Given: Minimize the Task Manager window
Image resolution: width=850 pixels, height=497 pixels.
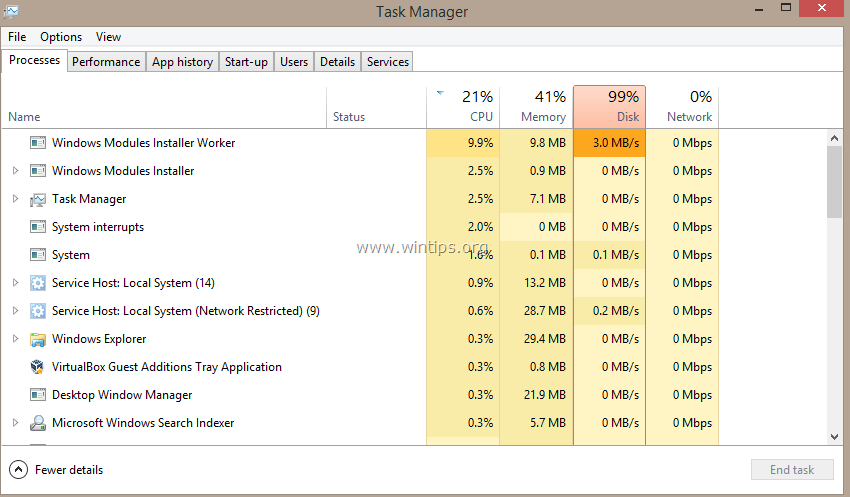Looking at the screenshot, I should pos(759,9).
